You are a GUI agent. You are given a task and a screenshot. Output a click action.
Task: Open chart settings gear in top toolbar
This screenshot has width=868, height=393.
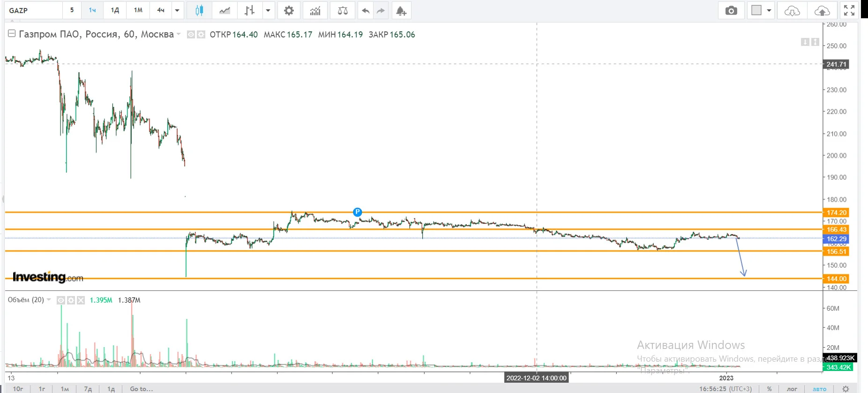click(x=289, y=10)
